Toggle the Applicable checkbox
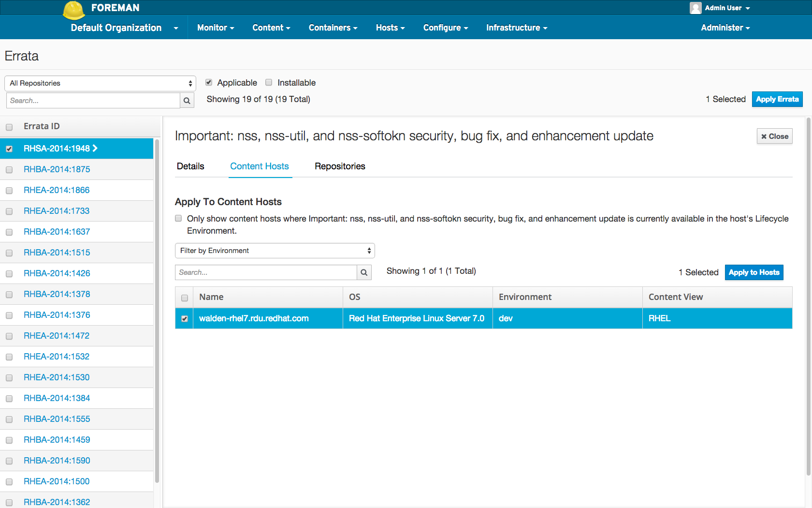 pos(209,83)
